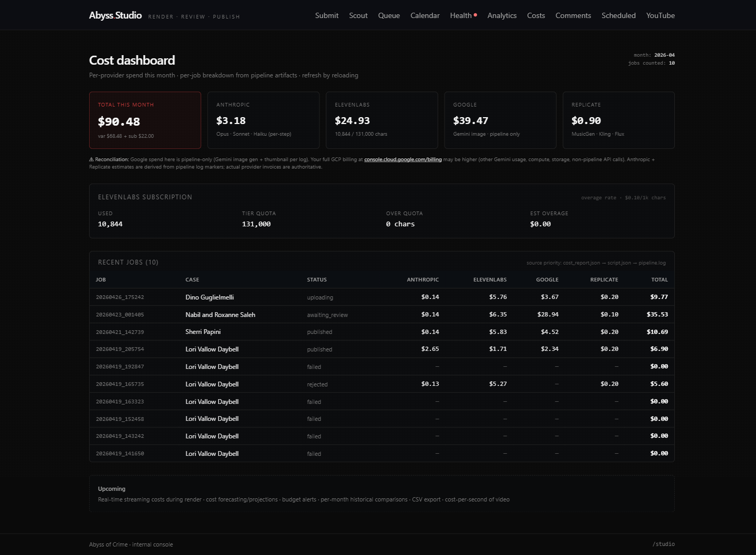Click the GOOGLE Gemini spend card
This screenshot has width=756, height=555.
tap(500, 120)
